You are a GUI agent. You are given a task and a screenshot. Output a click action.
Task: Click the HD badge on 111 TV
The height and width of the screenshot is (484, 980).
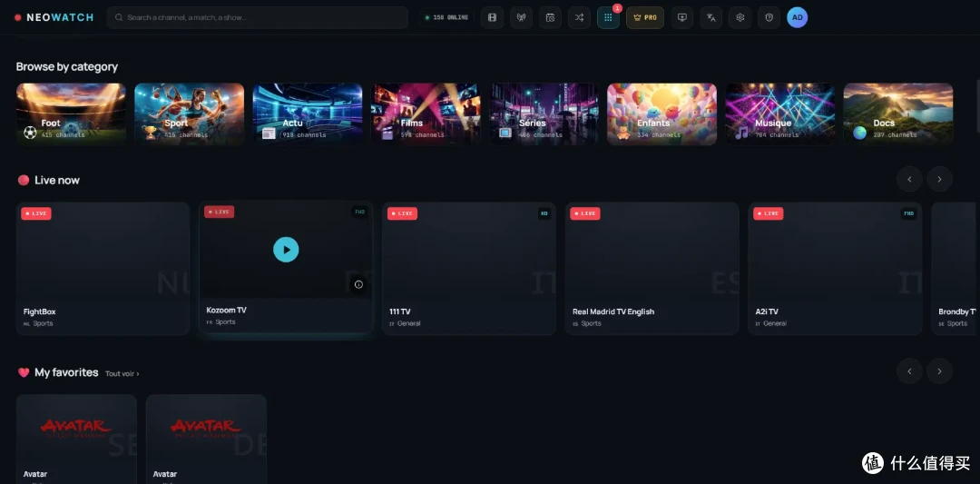point(544,213)
